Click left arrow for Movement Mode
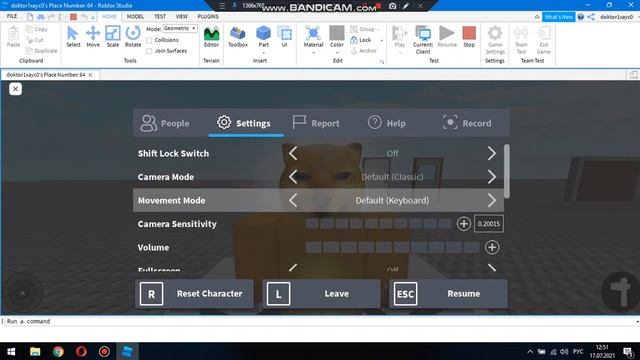The width and height of the screenshot is (640, 360). 293,200
